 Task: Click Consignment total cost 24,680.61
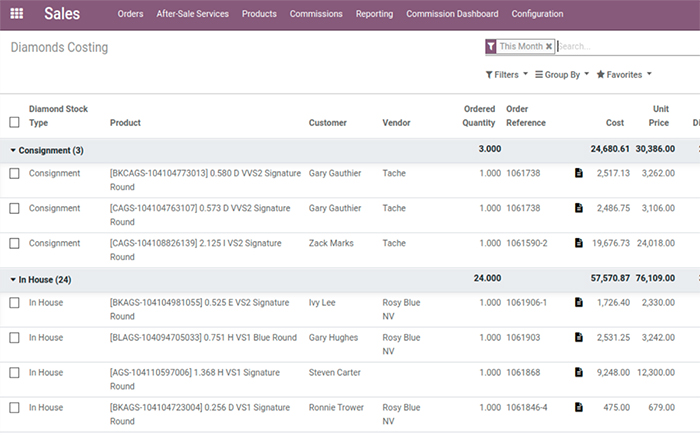pyautogui.click(x=610, y=149)
